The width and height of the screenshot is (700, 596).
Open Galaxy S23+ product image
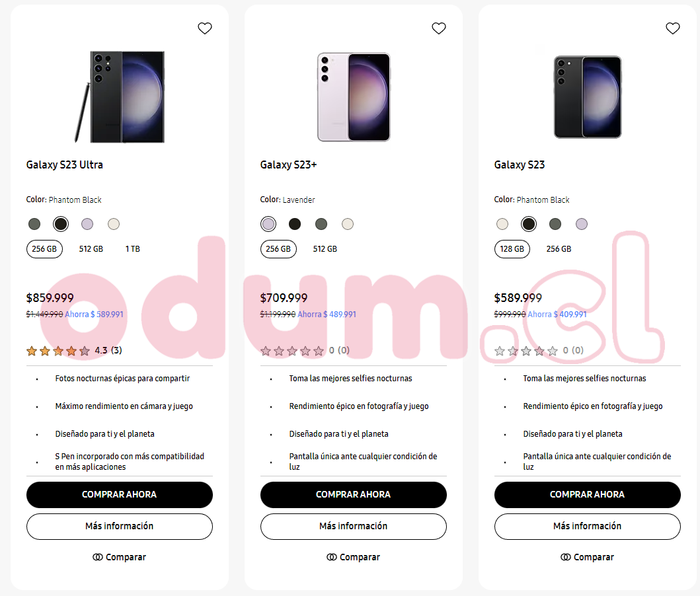[354, 97]
